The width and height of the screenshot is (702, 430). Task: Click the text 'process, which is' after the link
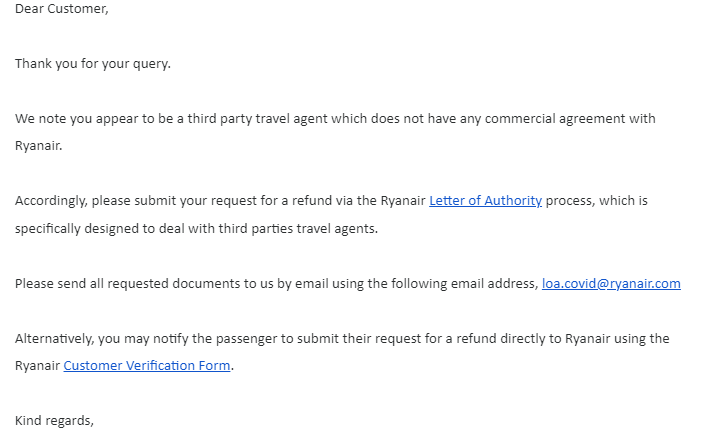coord(596,201)
